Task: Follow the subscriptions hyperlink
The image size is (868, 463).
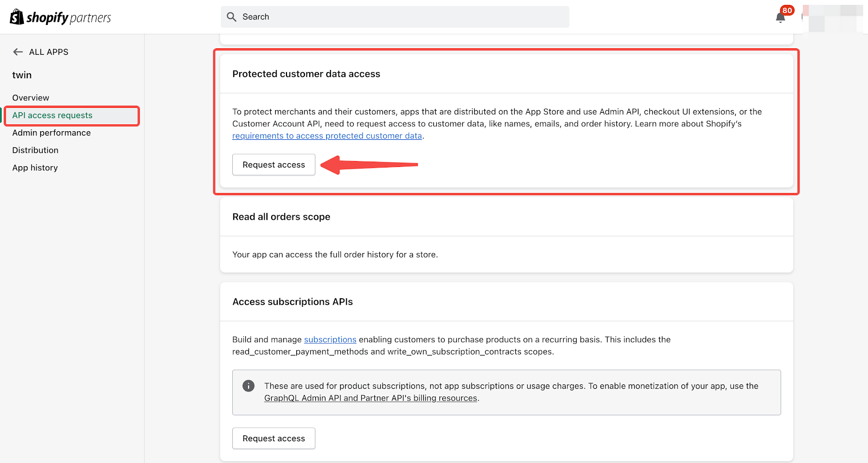Action: pos(330,339)
